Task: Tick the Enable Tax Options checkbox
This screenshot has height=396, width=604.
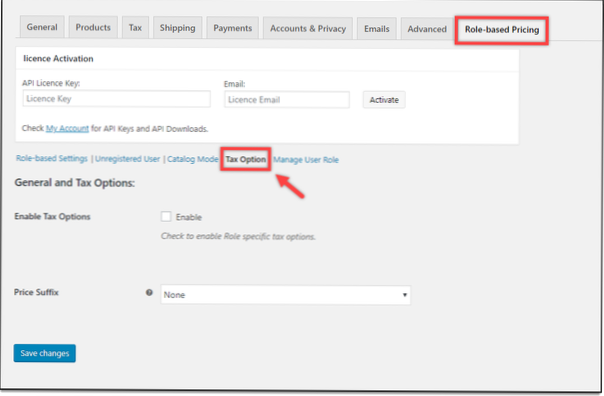Action: [x=166, y=216]
